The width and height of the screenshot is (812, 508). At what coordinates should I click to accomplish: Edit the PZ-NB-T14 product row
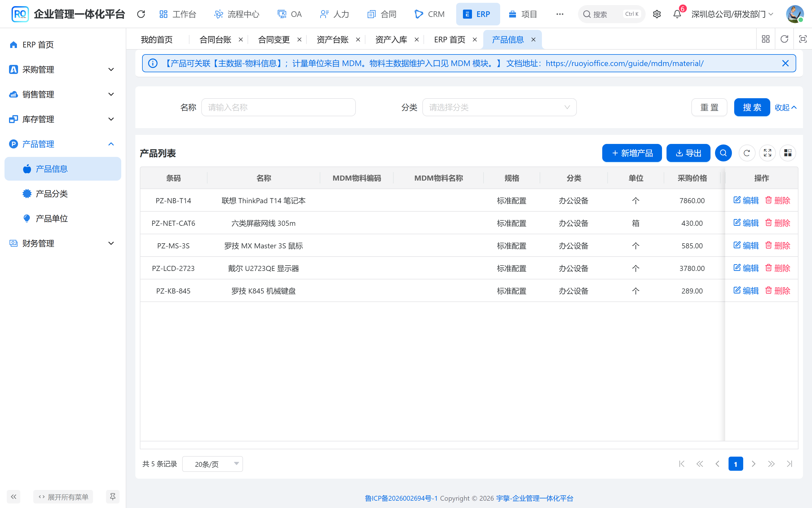746,201
